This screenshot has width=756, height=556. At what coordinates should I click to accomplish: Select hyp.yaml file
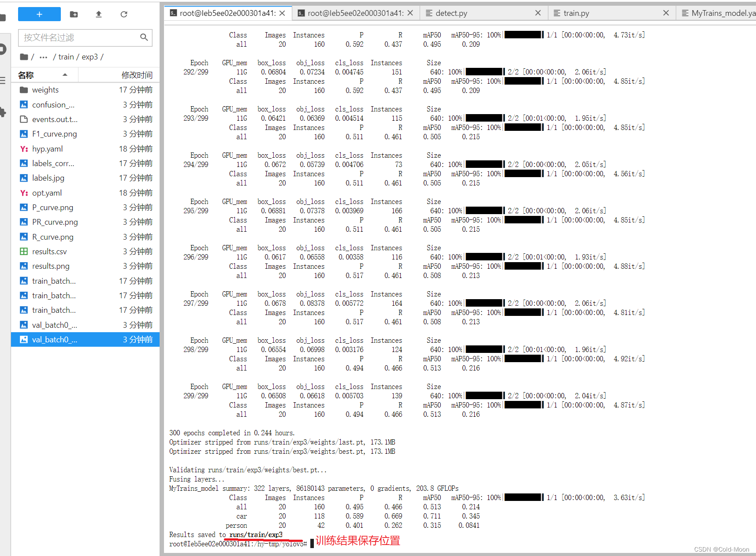coord(85,149)
